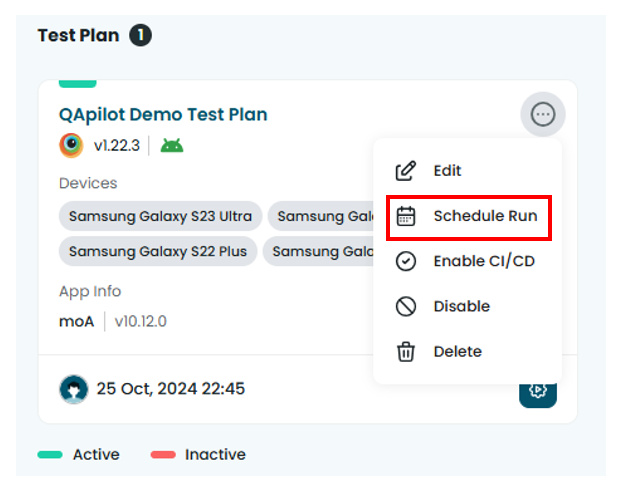Select Edit from the context menu
Image resolution: width=633 pixels, height=489 pixels.
coord(447,171)
